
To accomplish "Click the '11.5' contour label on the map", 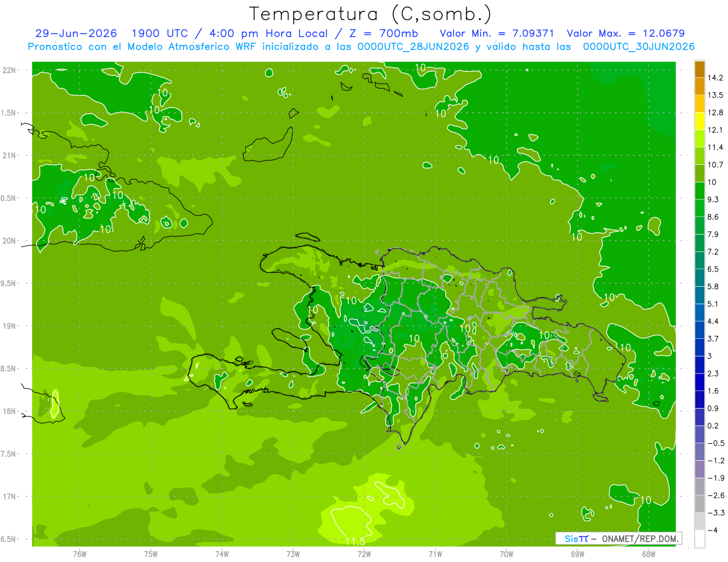I will click(x=355, y=541).
